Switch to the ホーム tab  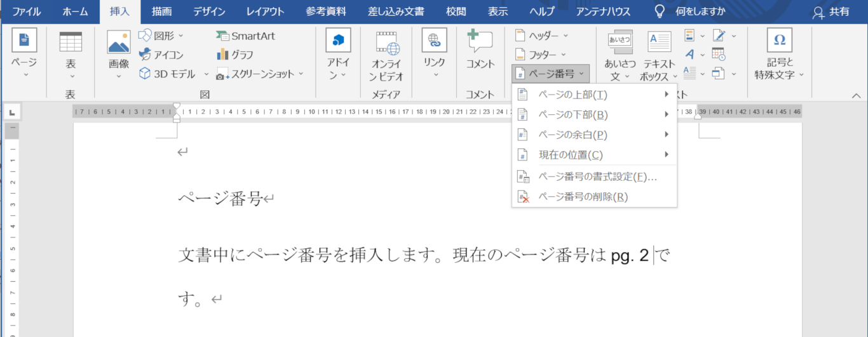pos(76,11)
